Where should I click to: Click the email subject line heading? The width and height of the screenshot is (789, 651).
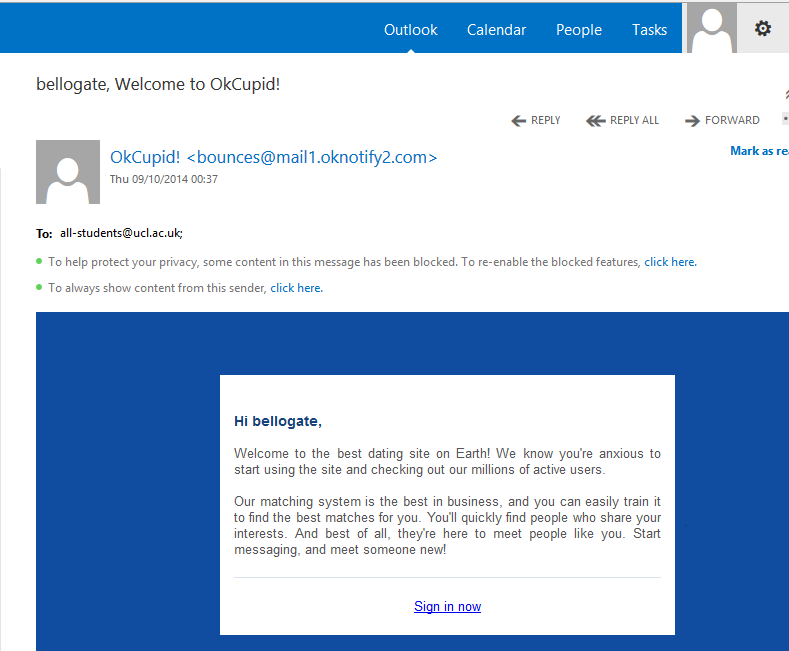(158, 84)
